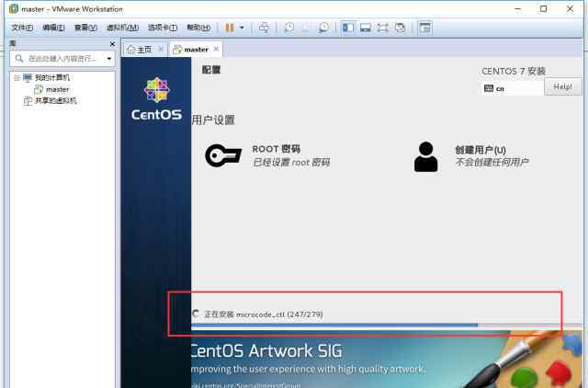
Task: Expand the power options dropdown arrow
Action: (x=242, y=28)
